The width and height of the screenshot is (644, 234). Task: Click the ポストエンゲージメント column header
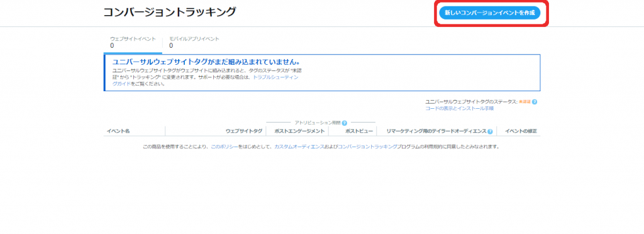click(x=299, y=131)
